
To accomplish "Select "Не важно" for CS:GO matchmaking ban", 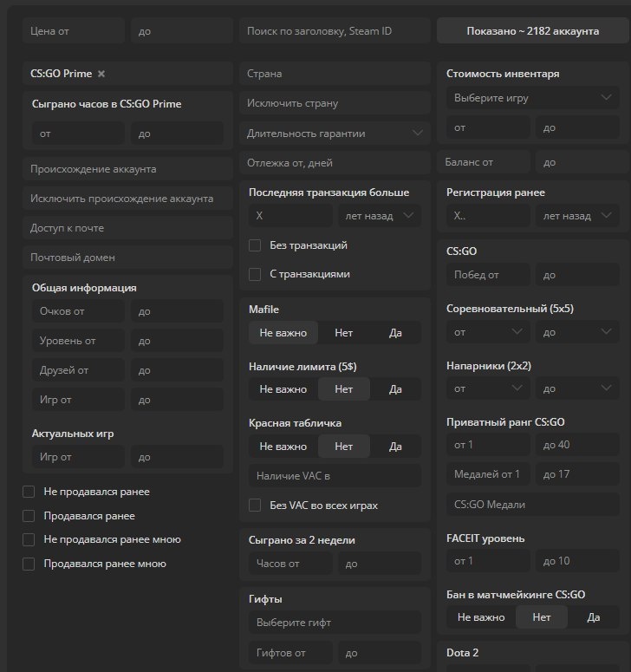I will click(480, 617).
